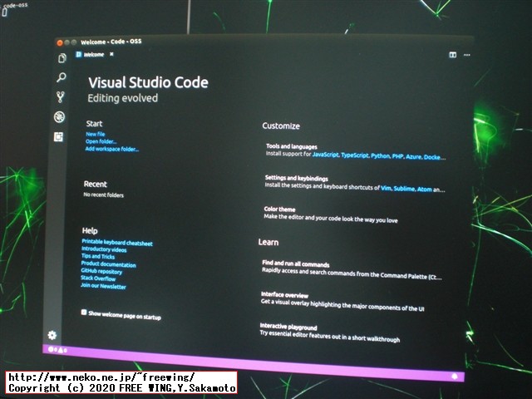Screen dimensions: 532x399
Task: Open Printable keyboard cheatsheet link
Action: 117,242
